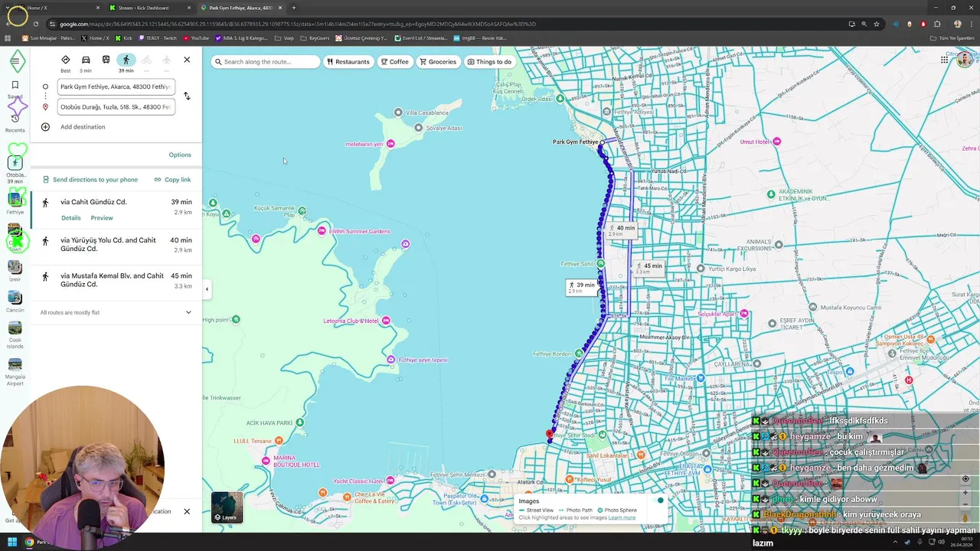Edit the Park Gym Fethiye starting point

116,86
